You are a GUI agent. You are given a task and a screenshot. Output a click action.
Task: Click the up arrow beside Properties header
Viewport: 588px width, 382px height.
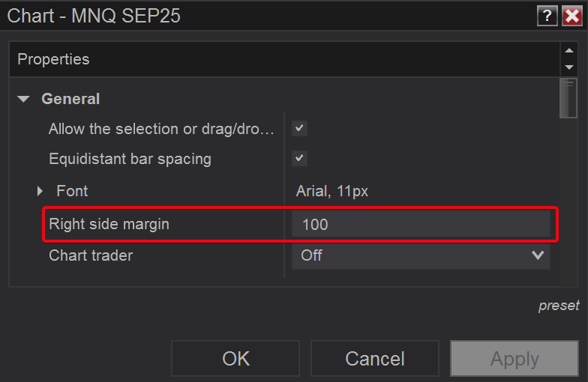[x=569, y=51]
